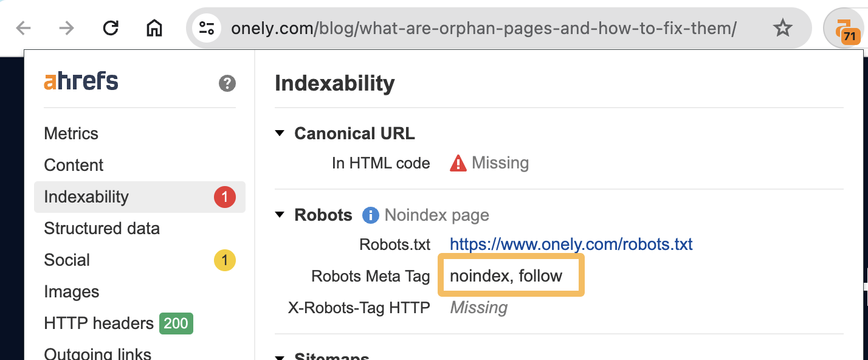This screenshot has height=360, width=868.
Task: Bookmark the page with the star icon
Action: (x=783, y=27)
